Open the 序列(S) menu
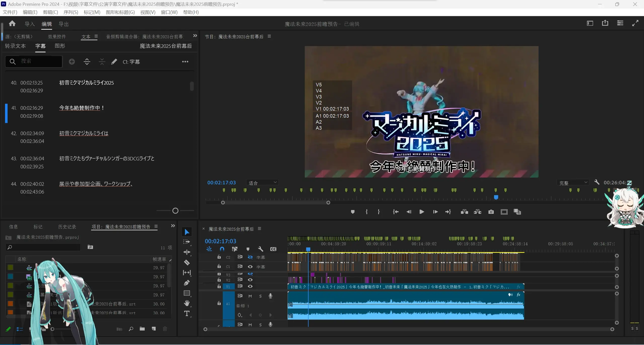This screenshot has height=345, width=644. tap(71, 12)
